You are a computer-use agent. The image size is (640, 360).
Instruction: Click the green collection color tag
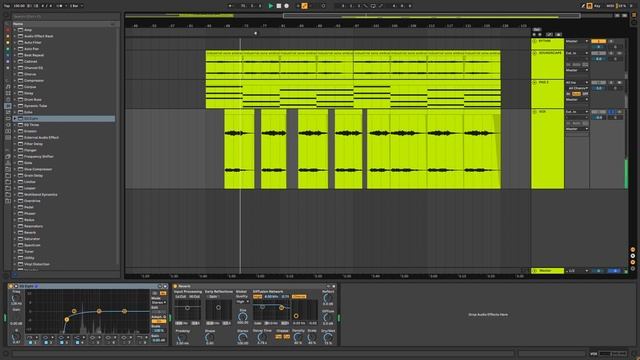[7, 49]
